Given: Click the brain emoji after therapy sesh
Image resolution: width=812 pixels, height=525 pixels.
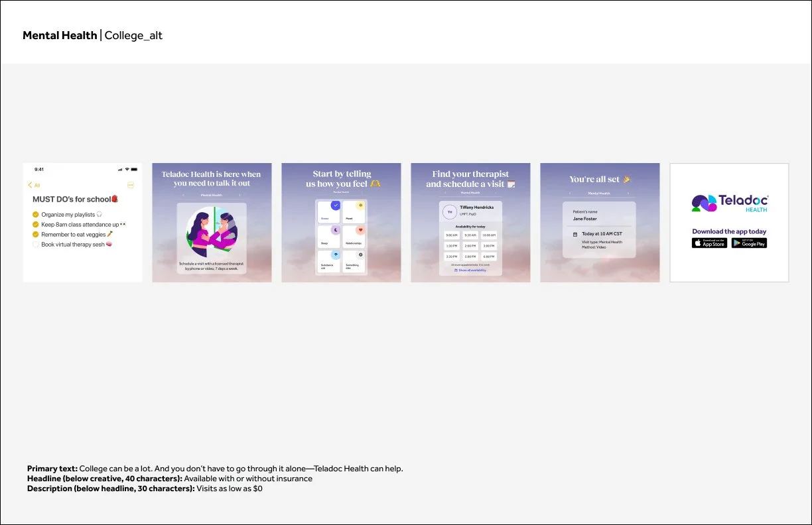Looking at the screenshot, I should click(109, 245).
